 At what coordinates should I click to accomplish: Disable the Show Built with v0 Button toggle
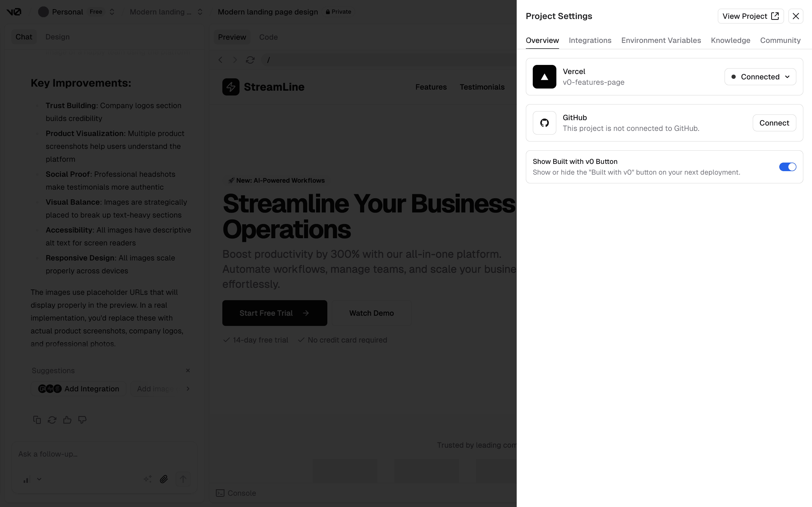[x=787, y=167]
